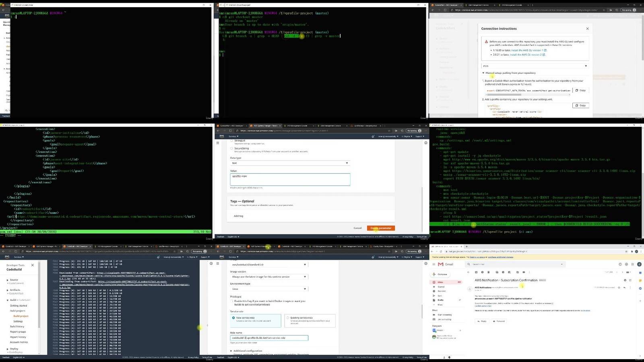Screen dimensions: 644x362
Task: Open Getting started in the CodeBuild sidebar
Action: (19, 306)
